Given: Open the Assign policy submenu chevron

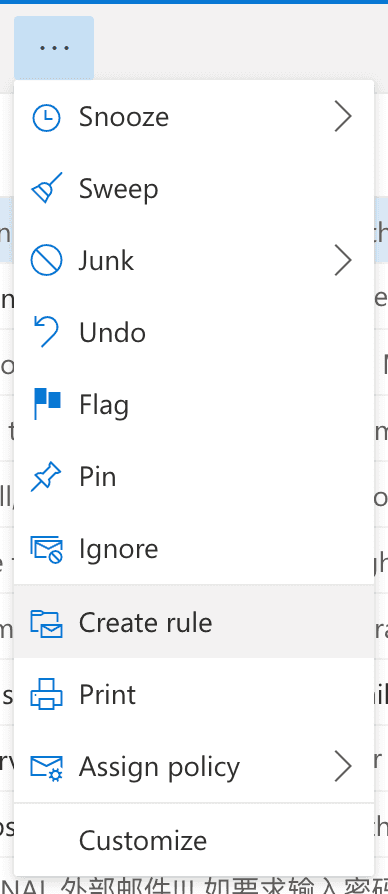Looking at the screenshot, I should (x=342, y=766).
